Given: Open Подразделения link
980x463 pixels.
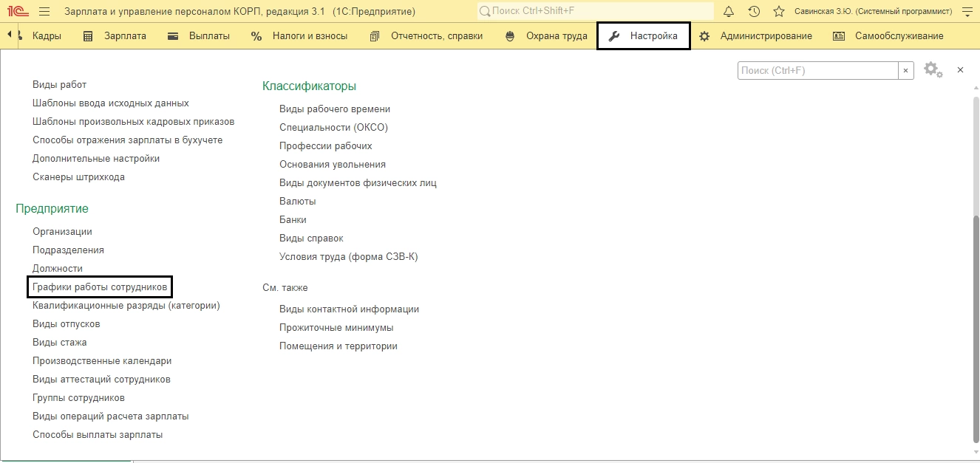Looking at the screenshot, I should [x=68, y=250].
